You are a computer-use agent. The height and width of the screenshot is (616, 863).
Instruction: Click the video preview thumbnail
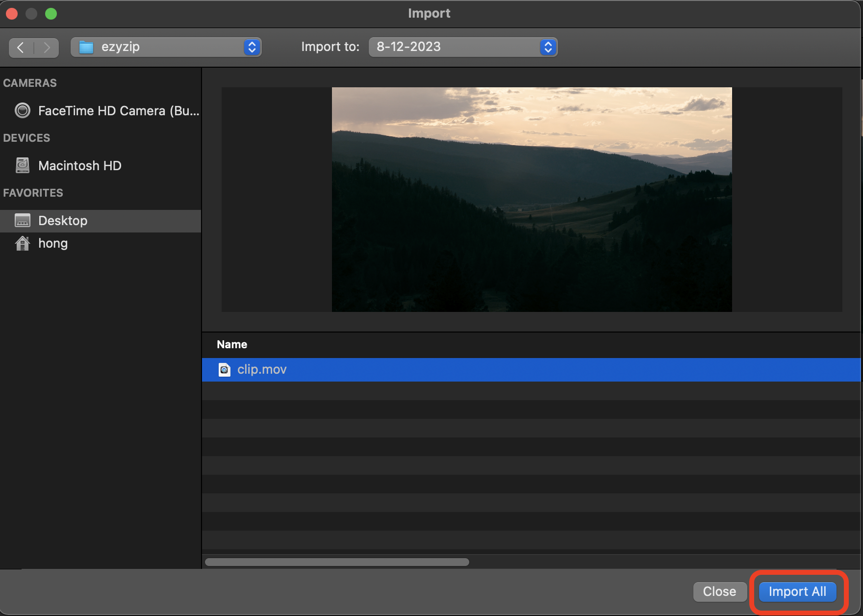pos(532,199)
